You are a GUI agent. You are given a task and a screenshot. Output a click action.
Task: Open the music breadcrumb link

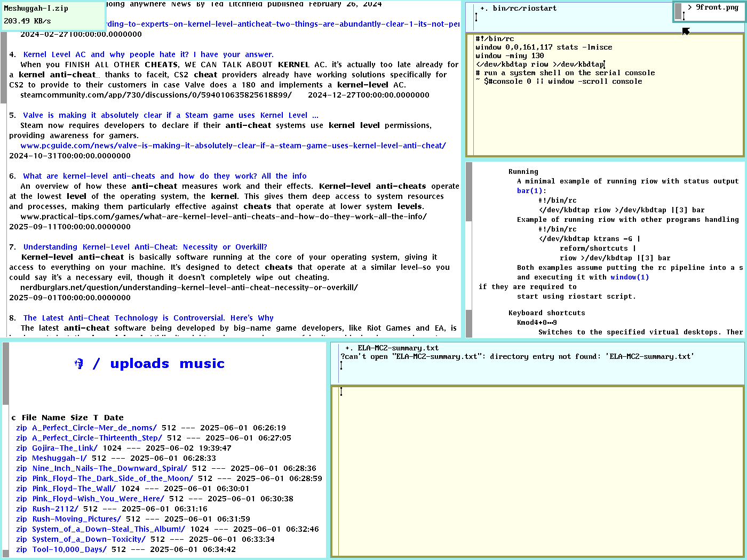point(202,364)
